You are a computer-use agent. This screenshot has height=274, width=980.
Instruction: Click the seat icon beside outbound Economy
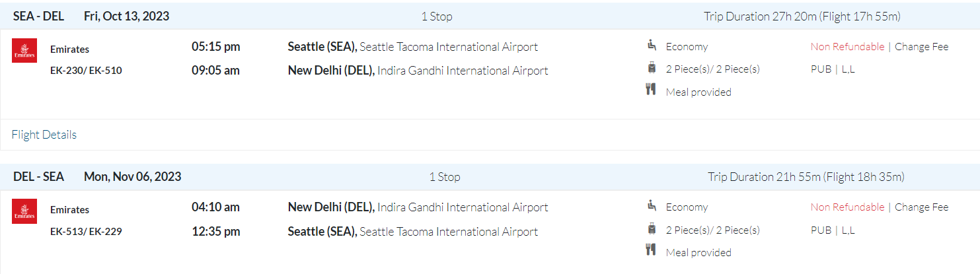[651, 46]
